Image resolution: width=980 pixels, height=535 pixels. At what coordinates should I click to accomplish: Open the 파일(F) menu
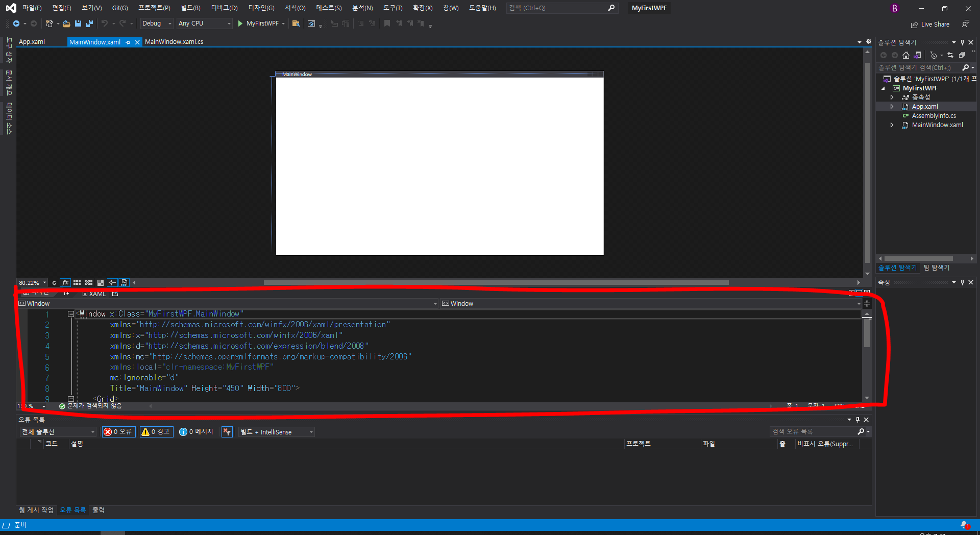(x=32, y=8)
